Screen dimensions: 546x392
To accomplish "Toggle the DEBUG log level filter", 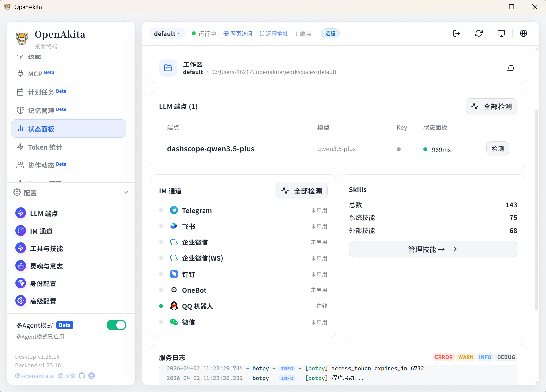I will pos(506,357).
